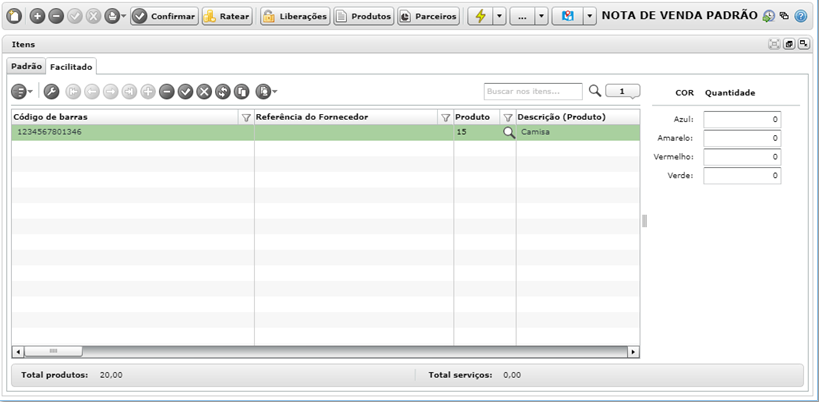
Task: Click the magnifier search icon beside search field
Action: [594, 90]
